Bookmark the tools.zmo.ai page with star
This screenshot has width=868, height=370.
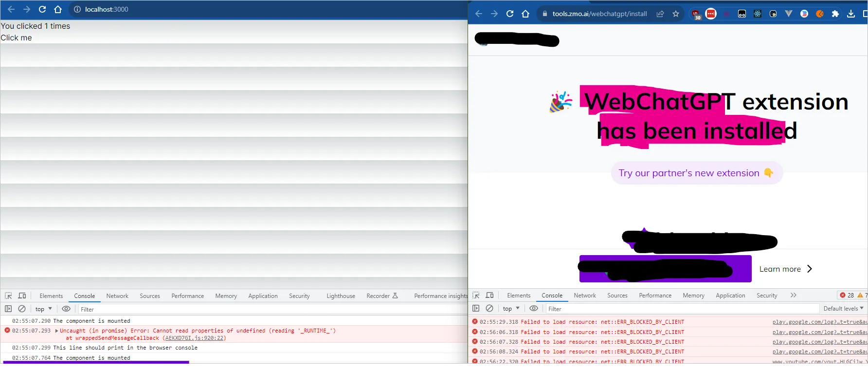point(676,14)
